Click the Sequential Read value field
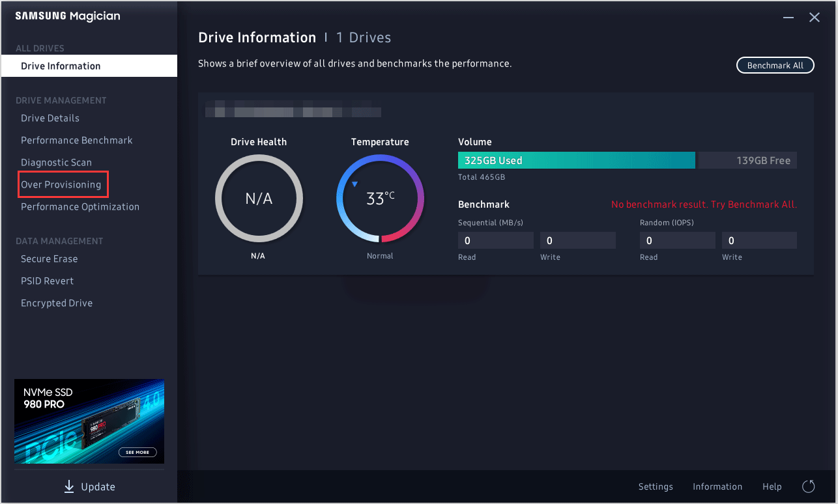This screenshot has width=838, height=504. pyautogui.click(x=496, y=240)
